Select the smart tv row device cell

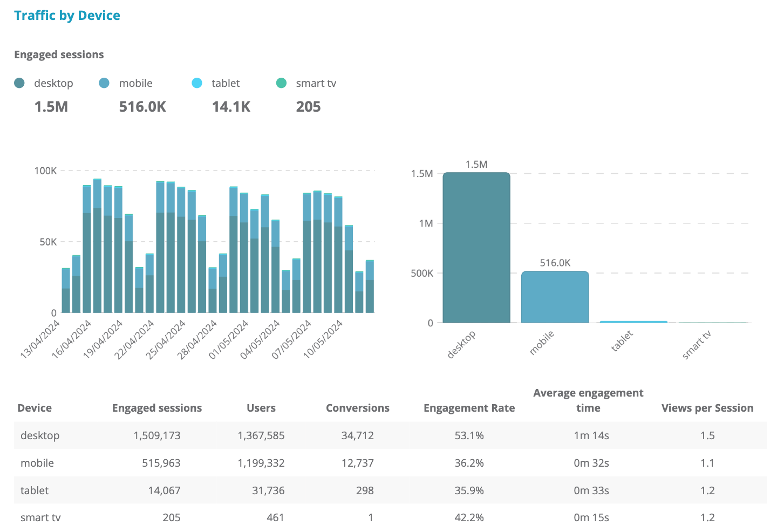40,517
